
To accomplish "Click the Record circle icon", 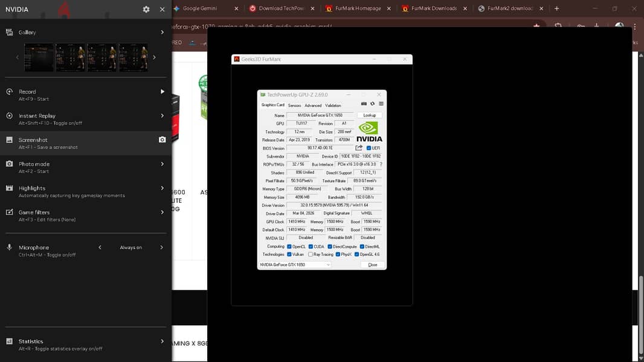I will [x=10, y=92].
